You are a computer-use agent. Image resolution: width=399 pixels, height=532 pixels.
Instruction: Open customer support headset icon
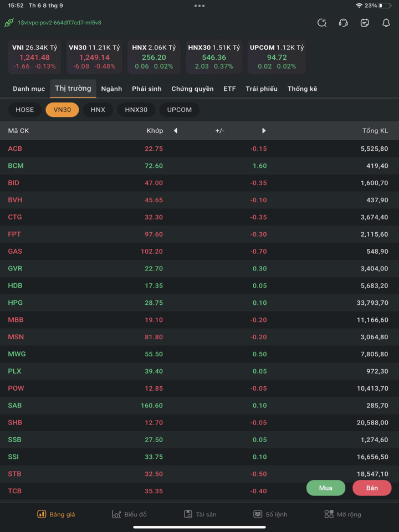343,23
